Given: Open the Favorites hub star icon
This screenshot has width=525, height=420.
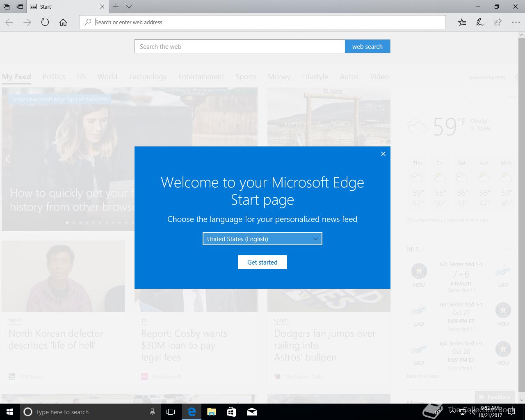Looking at the screenshot, I should pos(462,23).
